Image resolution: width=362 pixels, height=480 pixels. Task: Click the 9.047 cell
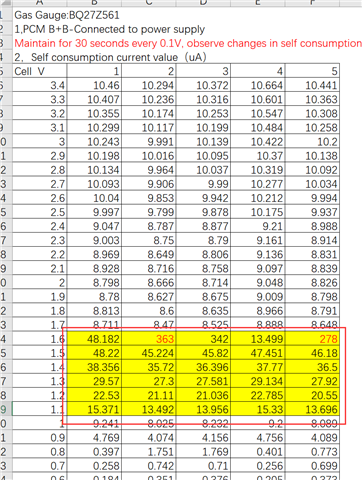[x=94, y=226]
